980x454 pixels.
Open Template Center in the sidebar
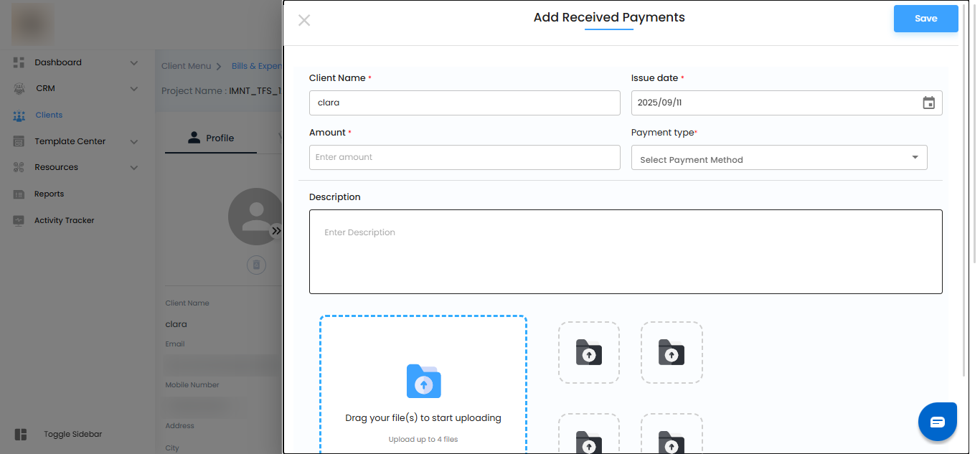pyautogui.click(x=70, y=141)
